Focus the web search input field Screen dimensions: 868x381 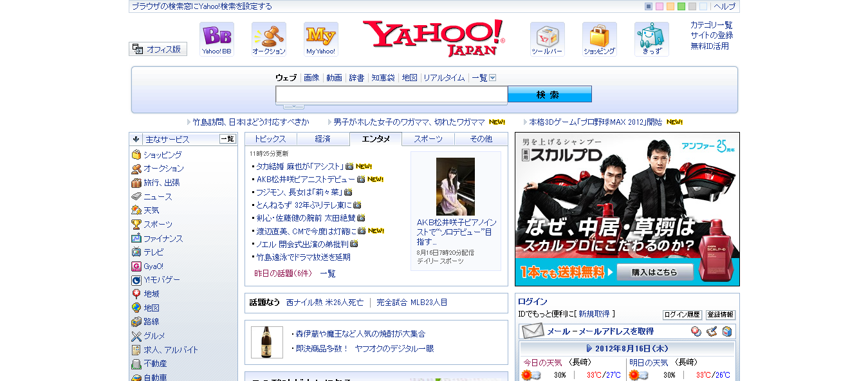point(392,95)
